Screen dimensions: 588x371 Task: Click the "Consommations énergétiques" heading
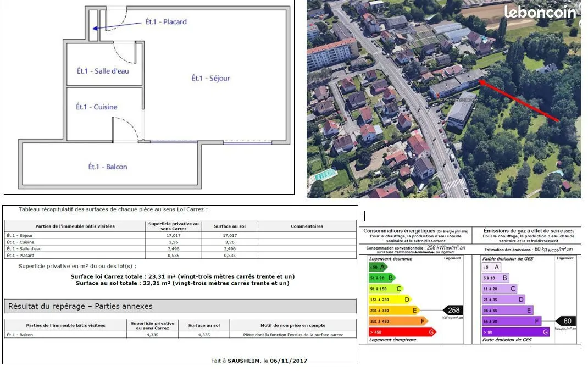[400, 231]
